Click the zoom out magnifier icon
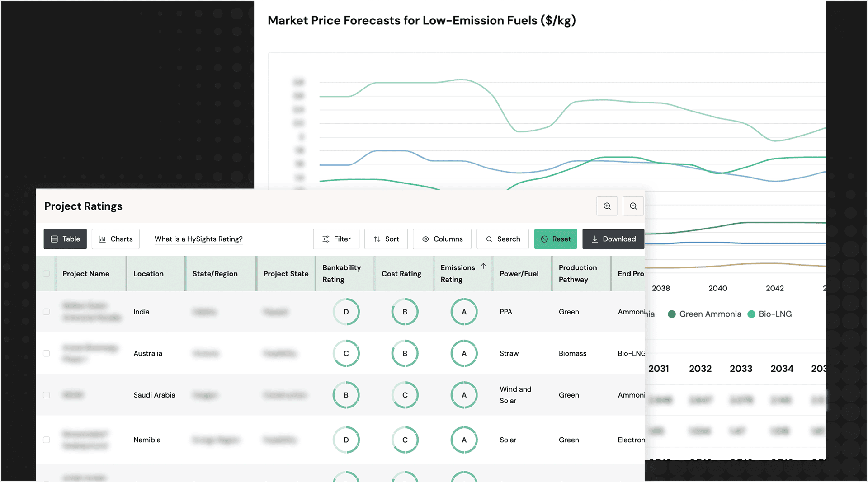 pyautogui.click(x=633, y=206)
